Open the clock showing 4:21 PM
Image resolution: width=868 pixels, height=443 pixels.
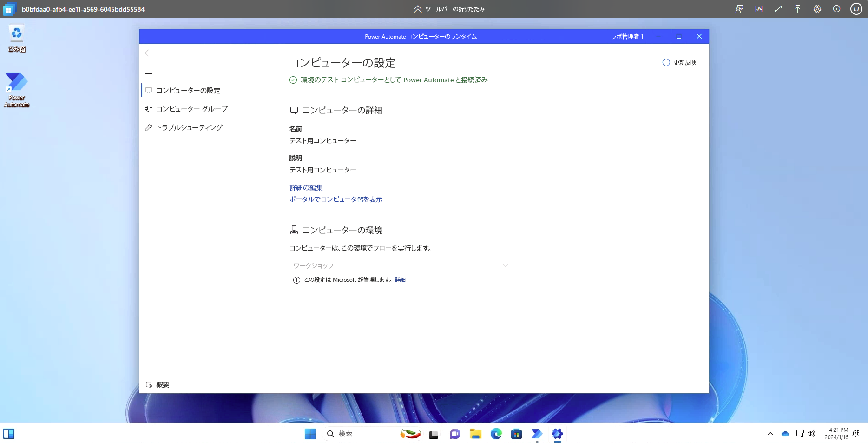click(x=836, y=434)
